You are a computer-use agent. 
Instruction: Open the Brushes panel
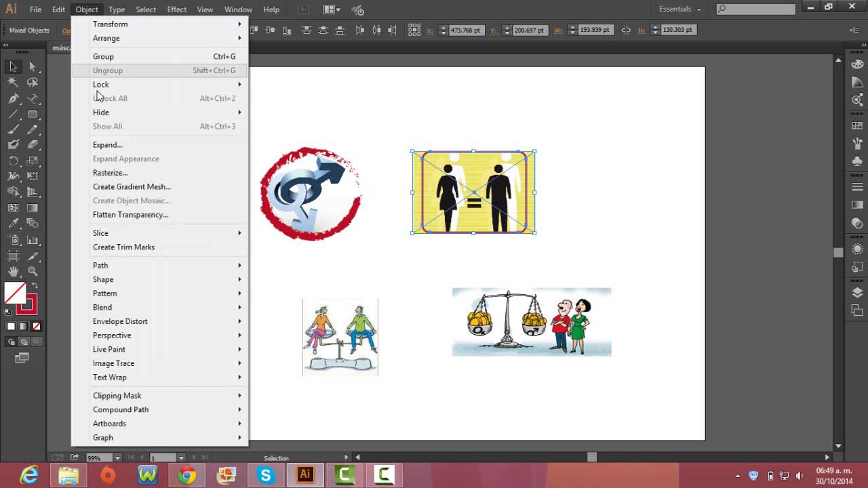tap(857, 144)
